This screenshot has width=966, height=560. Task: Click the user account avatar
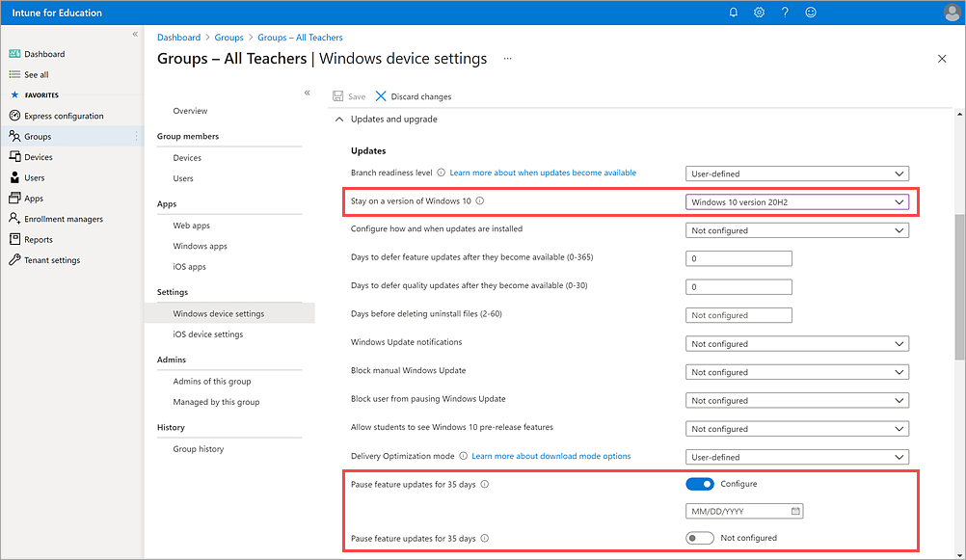952,13
